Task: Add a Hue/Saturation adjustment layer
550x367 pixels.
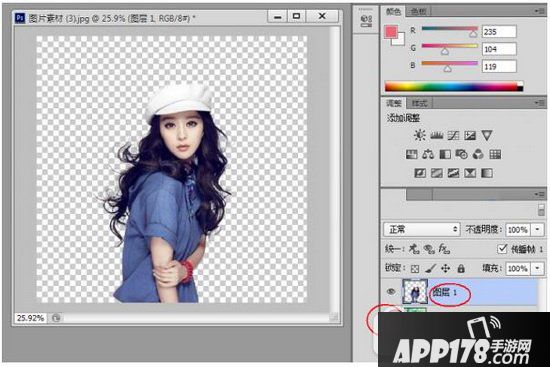Action: (411, 154)
